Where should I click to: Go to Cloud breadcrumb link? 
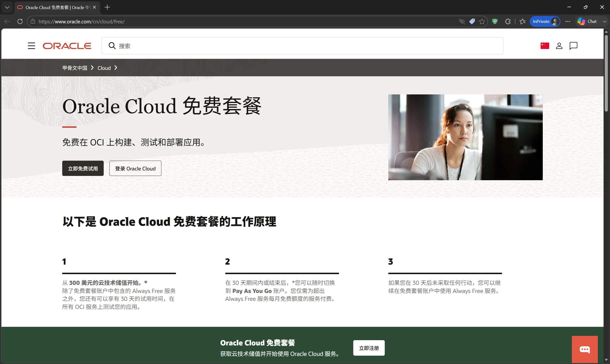coord(104,68)
